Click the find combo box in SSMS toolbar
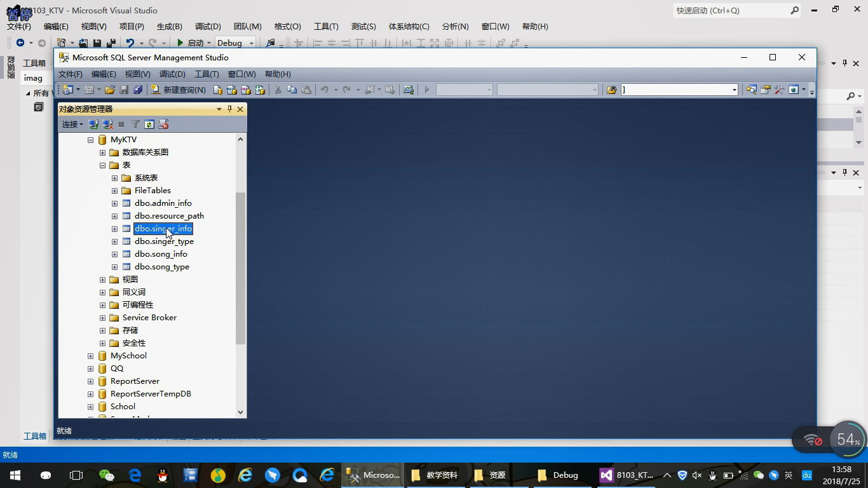Screen dimensions: 868x488 click(679, 90)
